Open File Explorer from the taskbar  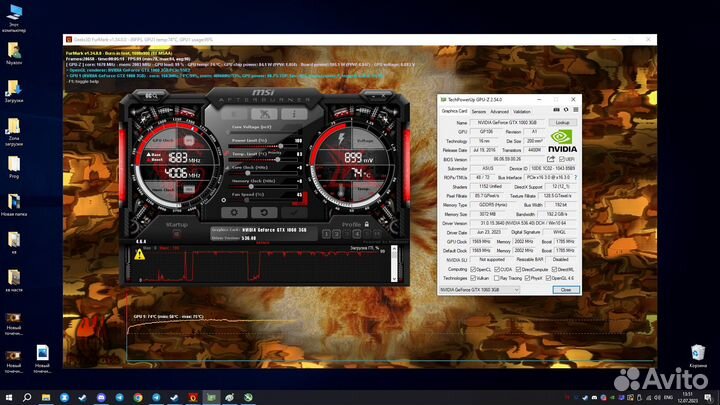pyautogui.click(x=46, y=397)
